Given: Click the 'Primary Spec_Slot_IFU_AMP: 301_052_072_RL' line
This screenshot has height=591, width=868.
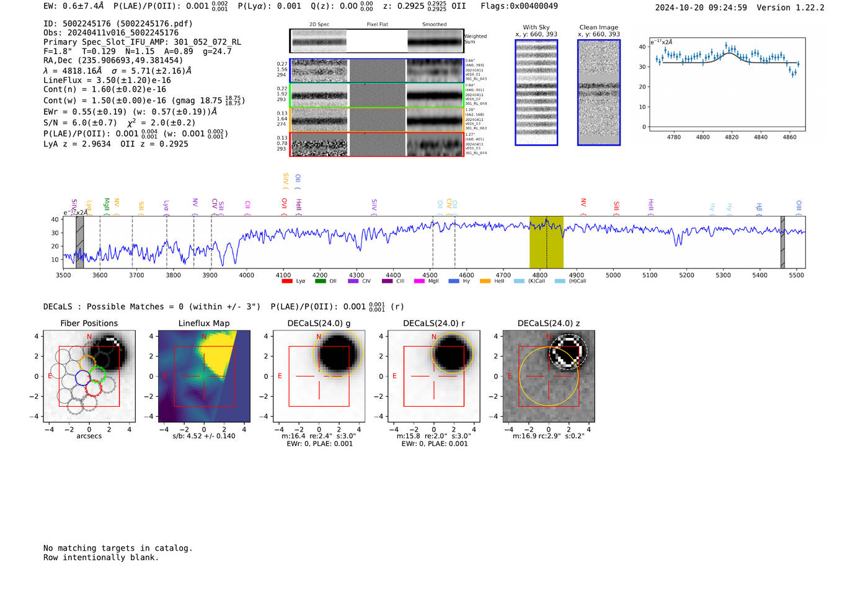Looking at the screenshot, I should (x=143, y=42).
